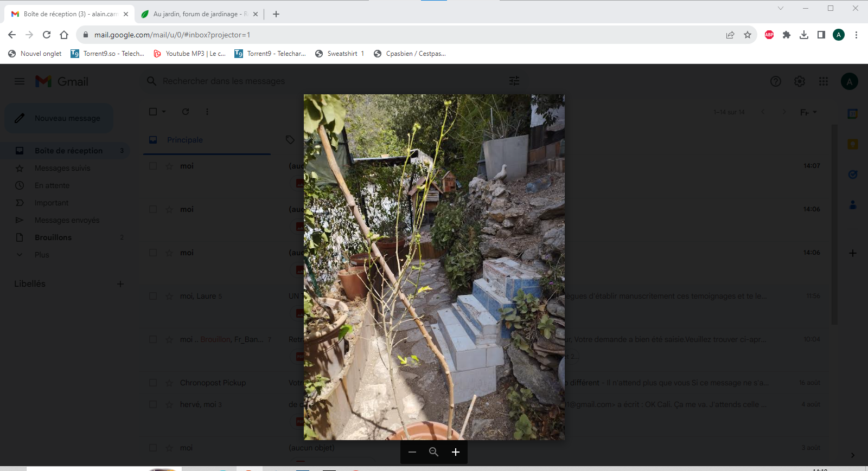Screen dimensions: 868x471
Task: Open the input tools Fr dropdown
Action: pos(808,112)
